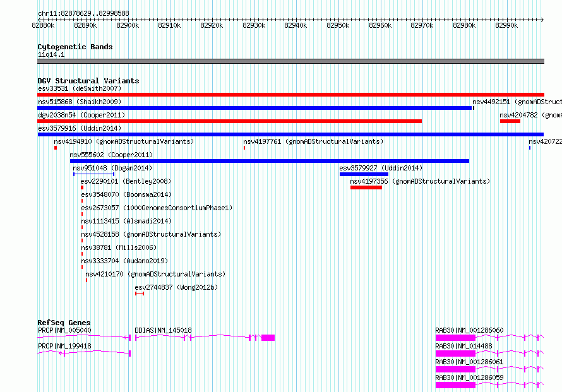Open the PRCP|NM_199418 gene label
Viewport: 562px width, 392px height.
tap(64, 346)
